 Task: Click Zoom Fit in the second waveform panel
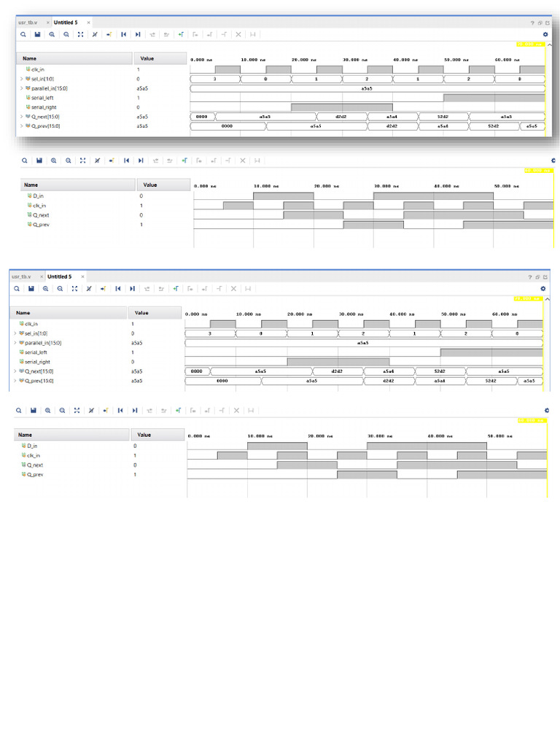click(x=83, y=160)
